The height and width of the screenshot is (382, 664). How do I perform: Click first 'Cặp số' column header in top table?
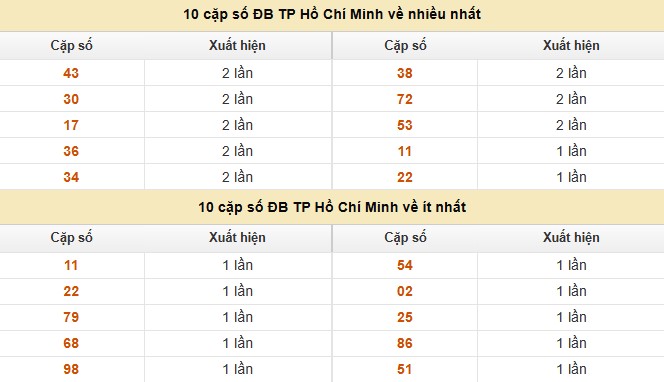coord(72,46)
